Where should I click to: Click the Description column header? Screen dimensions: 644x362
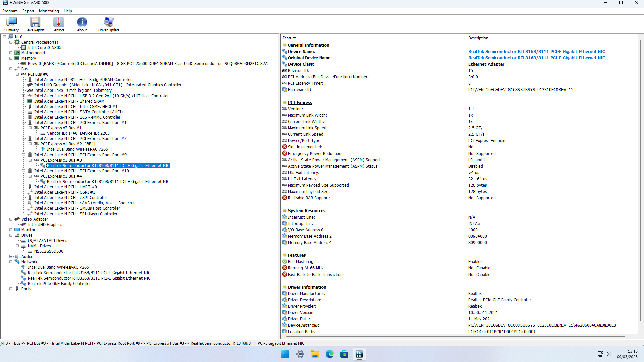tap(552, 38)
